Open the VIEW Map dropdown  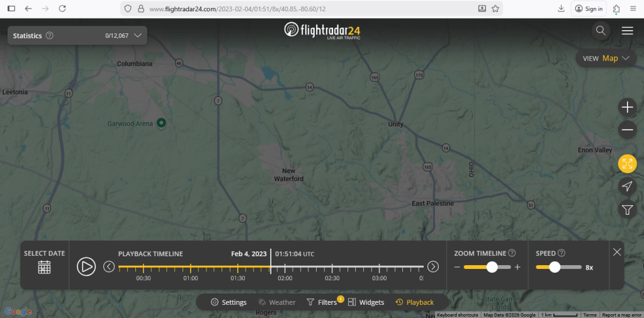click(x=607, y=59)
